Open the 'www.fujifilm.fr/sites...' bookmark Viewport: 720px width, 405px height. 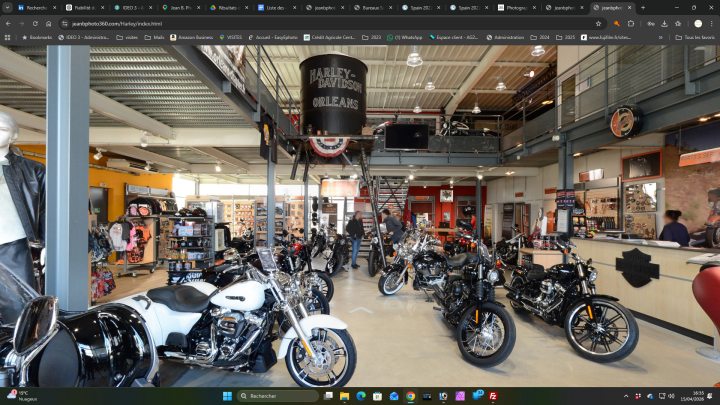point(606,37)
